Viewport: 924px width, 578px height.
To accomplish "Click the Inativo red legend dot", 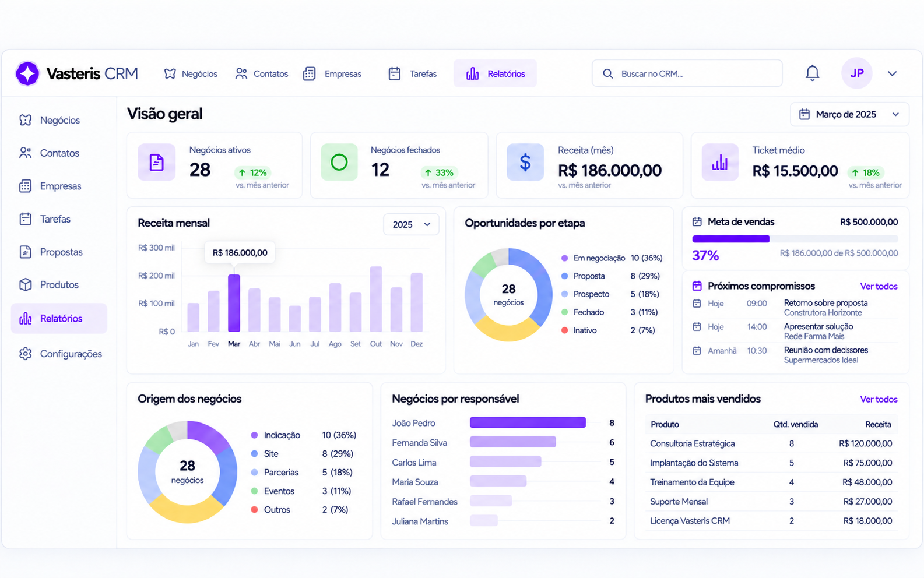I will pos(564,330).
